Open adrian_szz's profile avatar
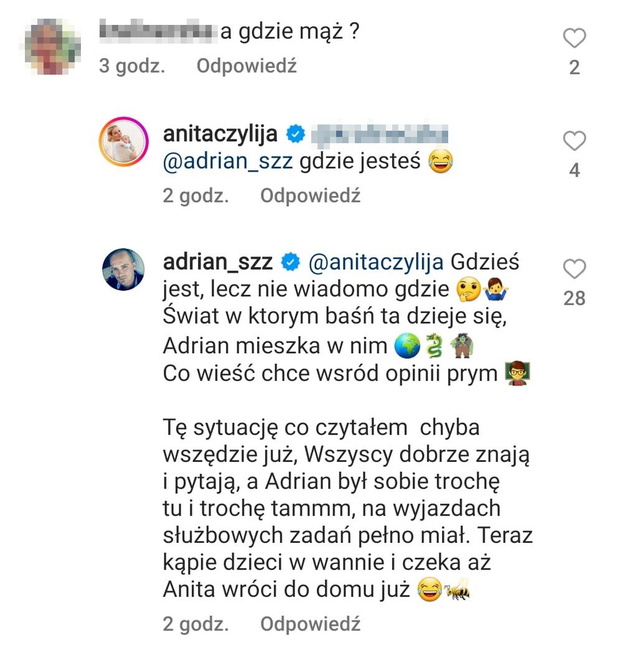The image size is (620, 663). 123,269
